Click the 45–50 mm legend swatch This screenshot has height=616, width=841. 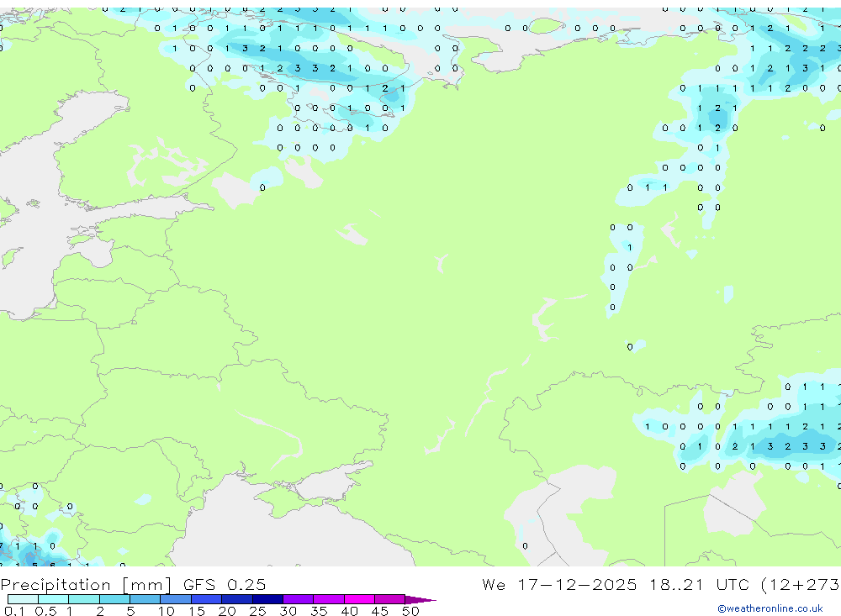(x=390, y=599)
